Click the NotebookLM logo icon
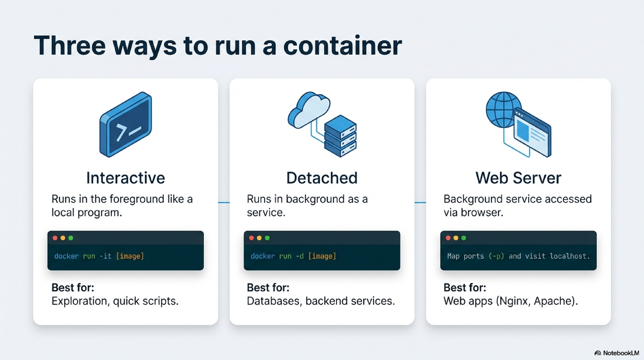Screen dimensions: 644x360 (x=598, y=353)
